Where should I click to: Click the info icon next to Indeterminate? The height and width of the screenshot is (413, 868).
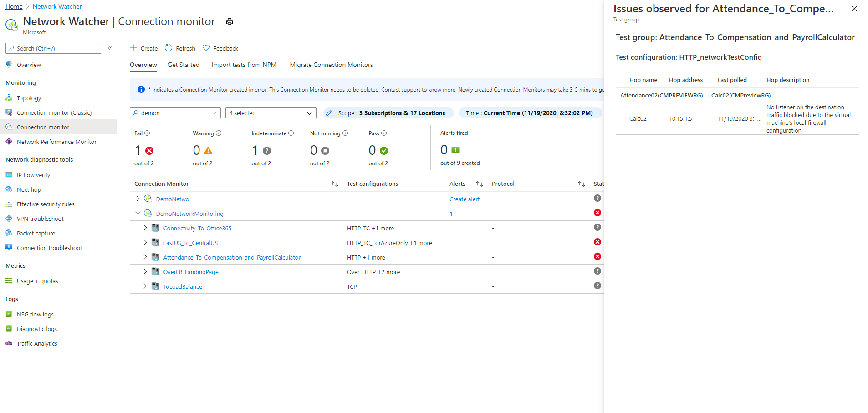tap(291, 133)
